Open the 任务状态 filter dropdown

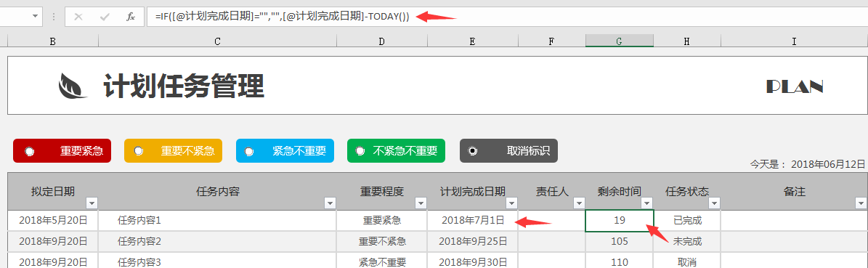(x=714, y=203)
